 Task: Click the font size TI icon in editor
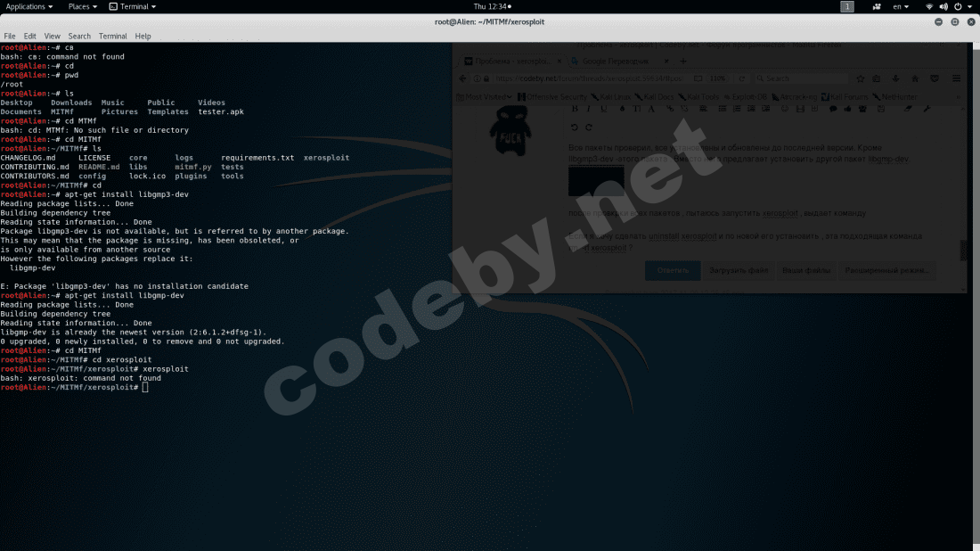pyautogui.click(x=636, y=109)
